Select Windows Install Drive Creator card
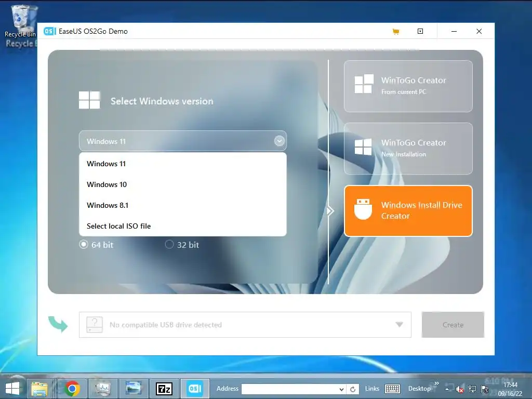532x399 pixels. pyautogui.click(x=408, y=211)
